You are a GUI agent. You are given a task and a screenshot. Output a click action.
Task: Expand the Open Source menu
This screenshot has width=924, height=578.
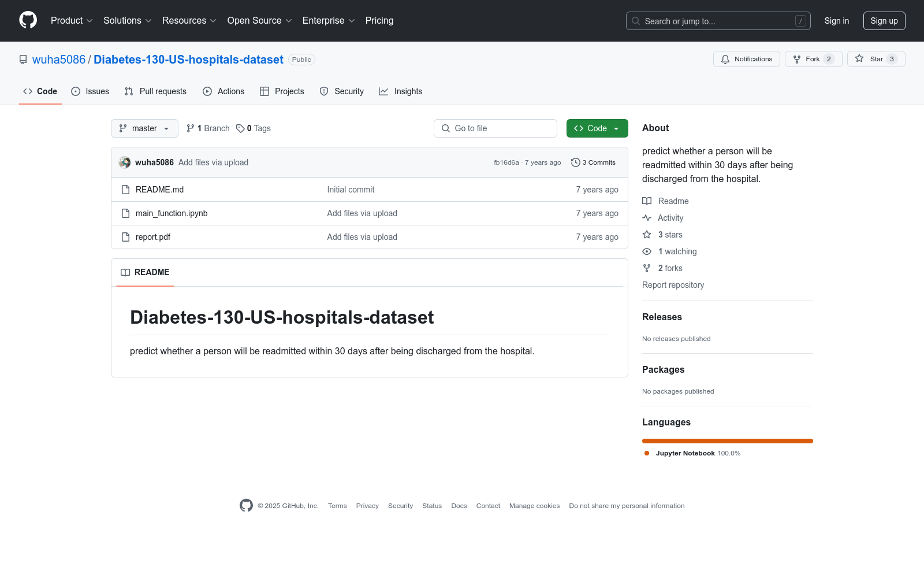click(x=260, y=20)
